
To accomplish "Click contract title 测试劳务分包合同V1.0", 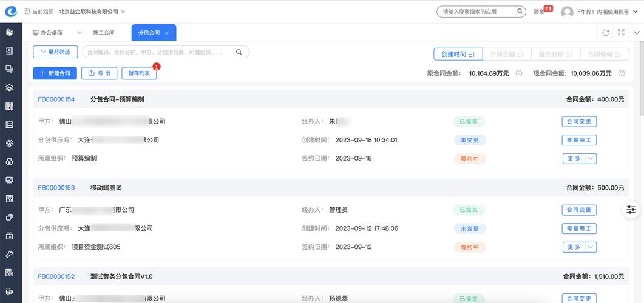I will tap(121, 276).
